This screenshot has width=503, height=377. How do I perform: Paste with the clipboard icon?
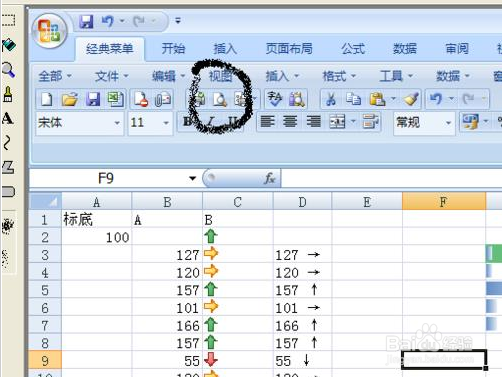click(x=377, y=99)
